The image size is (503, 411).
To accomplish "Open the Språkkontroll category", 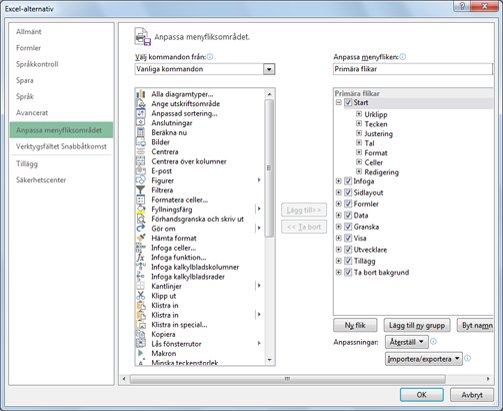I will tap(37, 64).
